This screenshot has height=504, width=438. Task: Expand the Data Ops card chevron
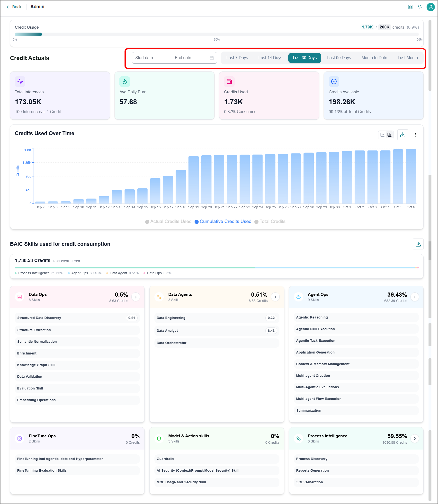pos(136,297)
